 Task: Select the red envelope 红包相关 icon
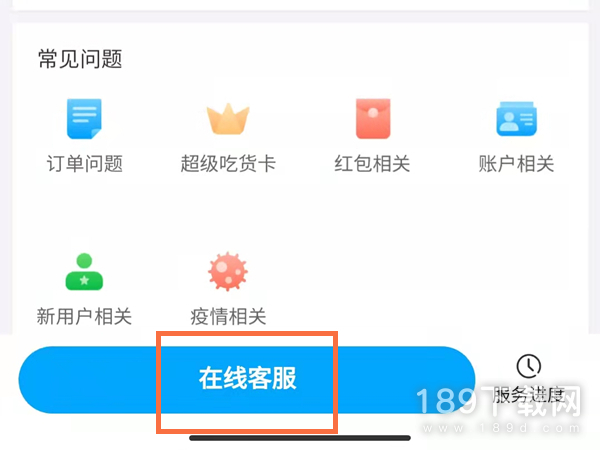373,119
